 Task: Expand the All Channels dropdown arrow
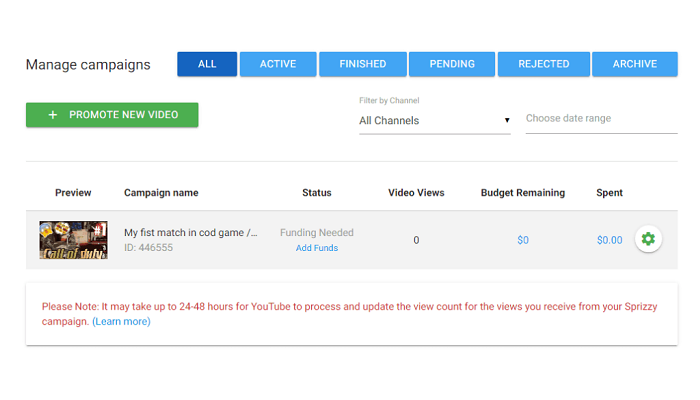coord(507,120)
